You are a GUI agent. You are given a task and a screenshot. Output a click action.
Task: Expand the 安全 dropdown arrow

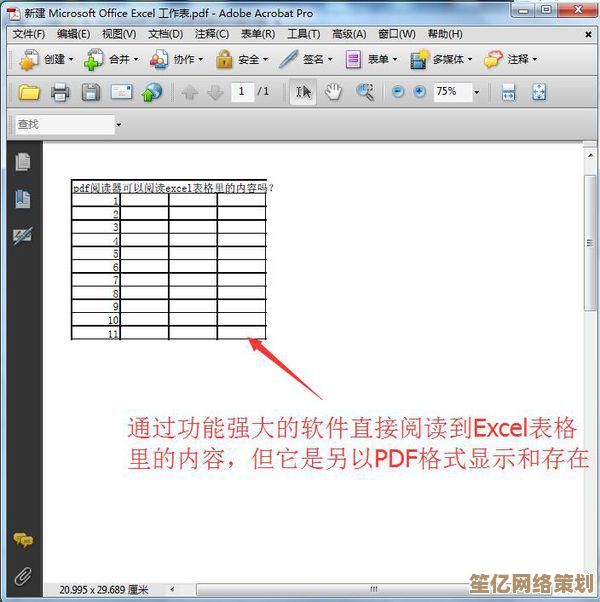click(x=265, y=60)
